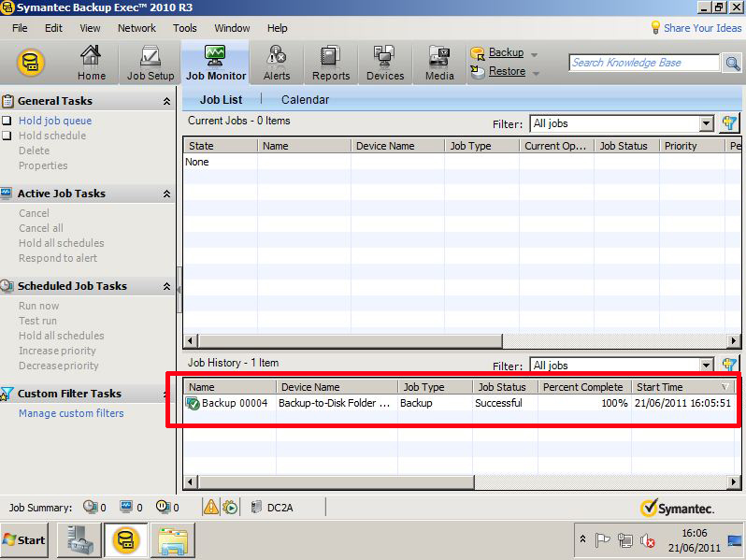Click the successful Backup 00004 checkmark icon
The image size is (746, 560).
193,404
